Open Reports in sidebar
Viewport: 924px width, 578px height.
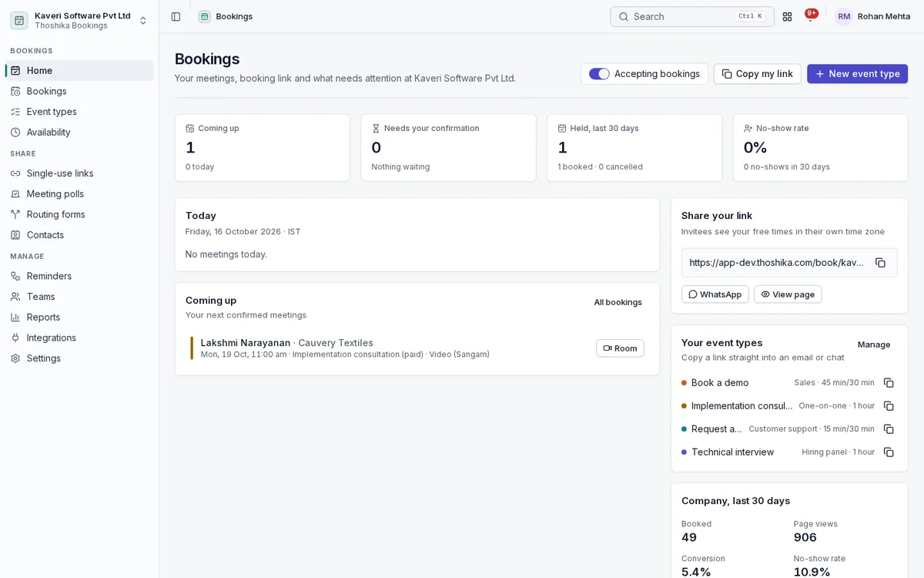pos(79,318)
